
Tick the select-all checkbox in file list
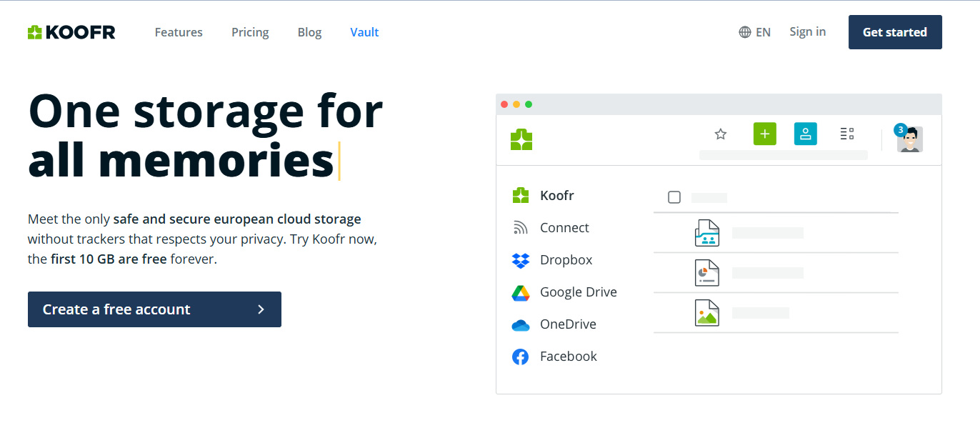[674, 197]
